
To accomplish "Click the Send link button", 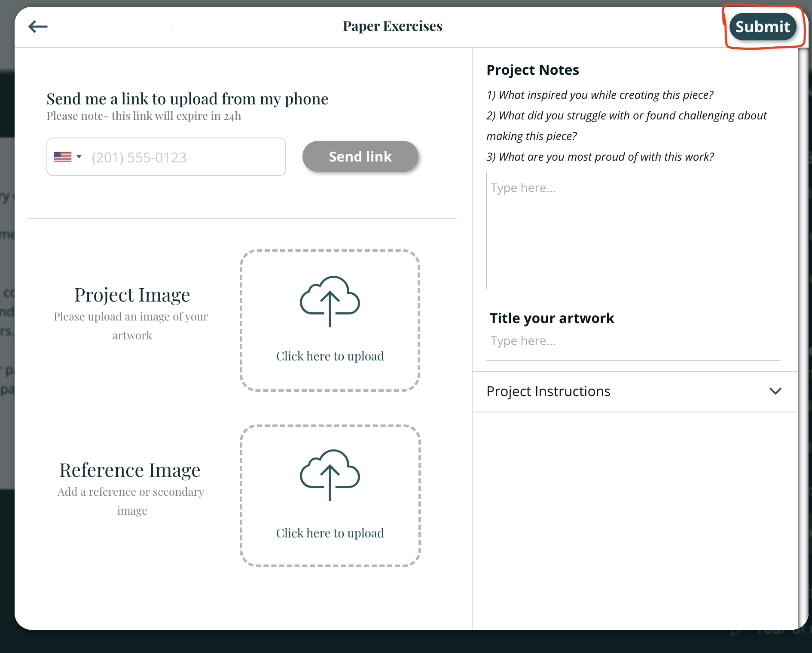I will tap(360, 156).
